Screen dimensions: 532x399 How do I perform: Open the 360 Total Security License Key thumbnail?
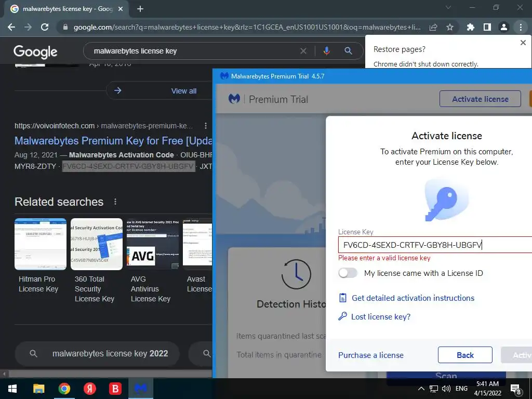[x=96, y=244]
